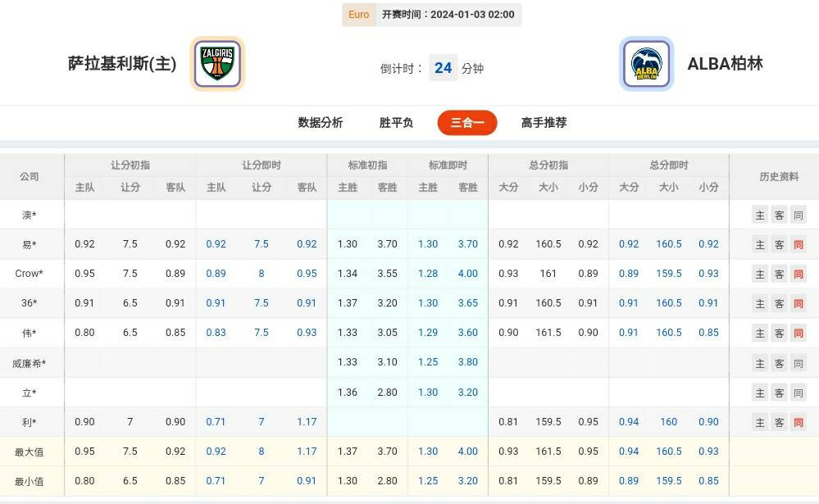Click the 让分即时 column group header
The height and width of the screenshot is (504, 819).
point(262,165)
